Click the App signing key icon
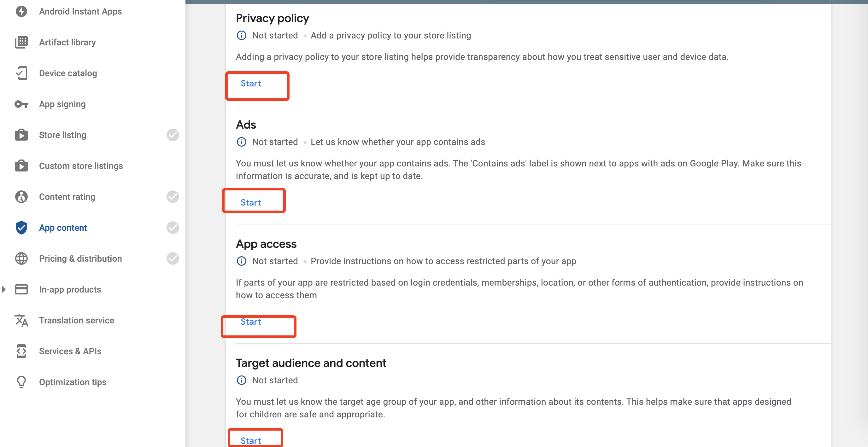868x447 pixels. pos(21,104)
